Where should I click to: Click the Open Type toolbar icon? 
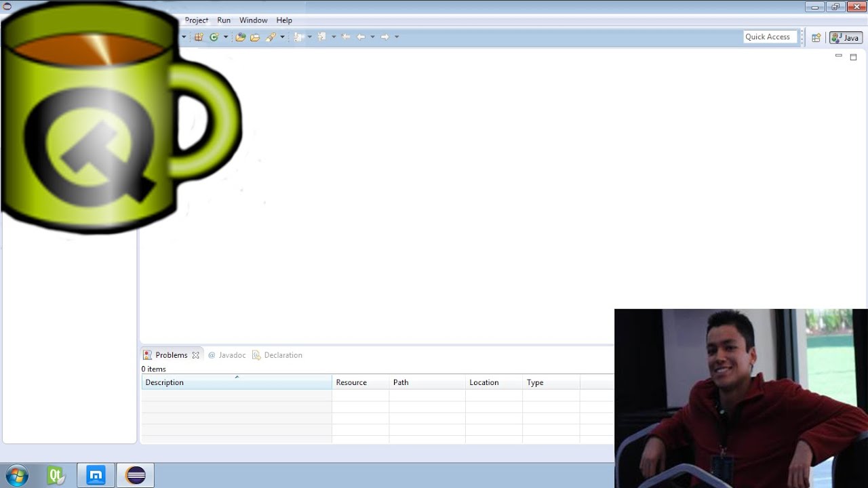(240, 37)
